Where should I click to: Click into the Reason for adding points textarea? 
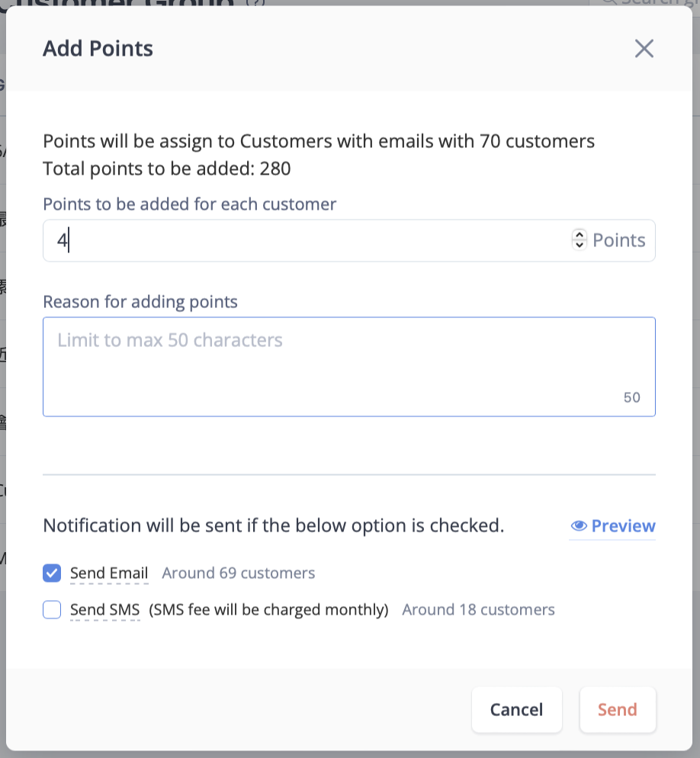click(x=349, y=367)
